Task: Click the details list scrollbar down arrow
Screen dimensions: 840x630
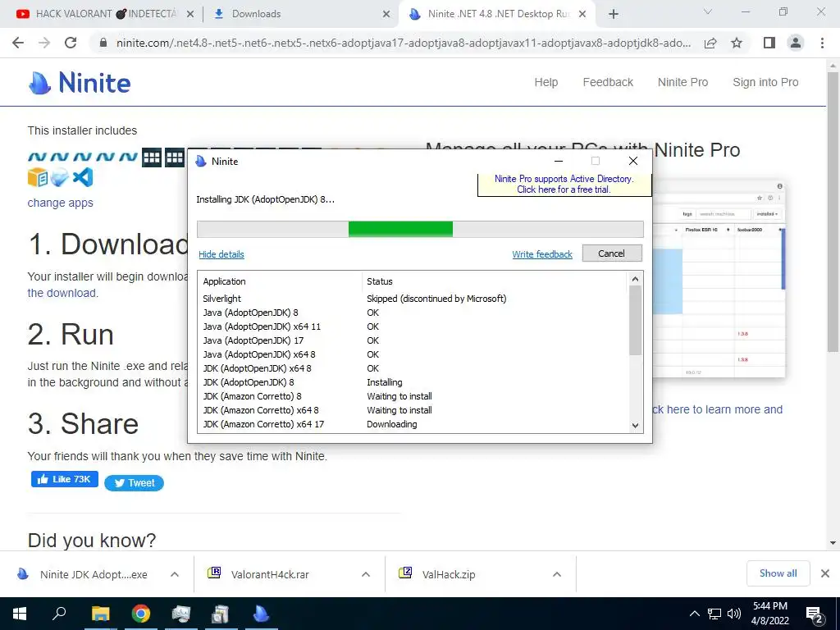Action: click(636, 426)
